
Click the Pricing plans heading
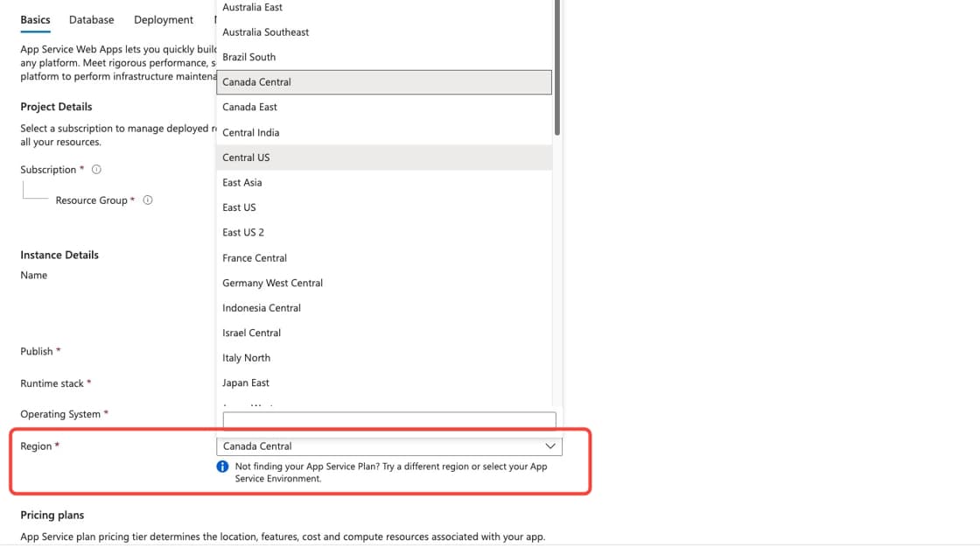click(x=52, y=515)
